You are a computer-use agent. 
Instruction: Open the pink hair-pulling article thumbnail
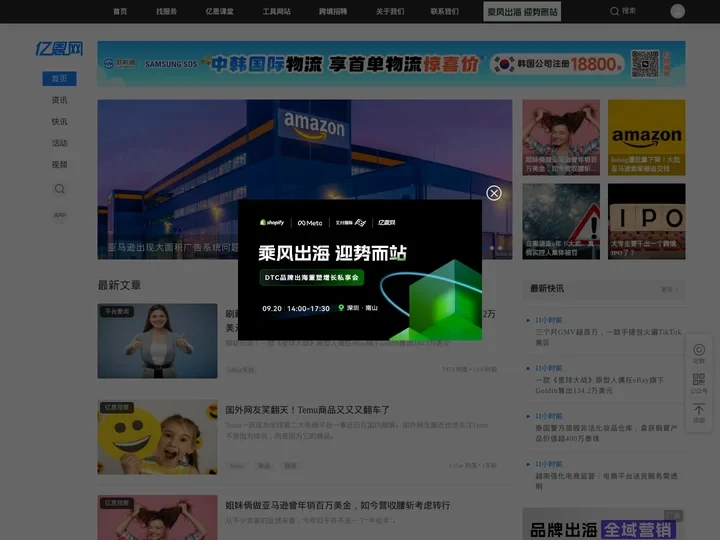click(158, 518)
